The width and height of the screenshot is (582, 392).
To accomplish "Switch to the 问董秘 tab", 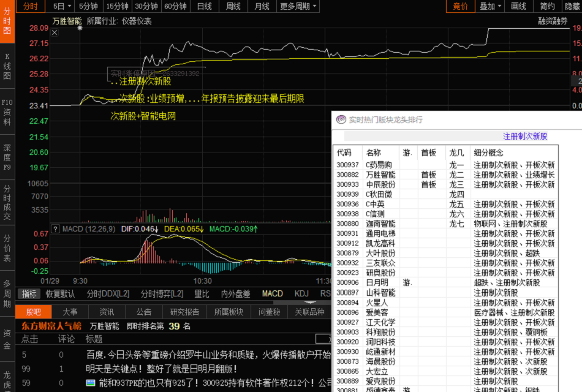I will pyautogui.click(x=269, y=312).
